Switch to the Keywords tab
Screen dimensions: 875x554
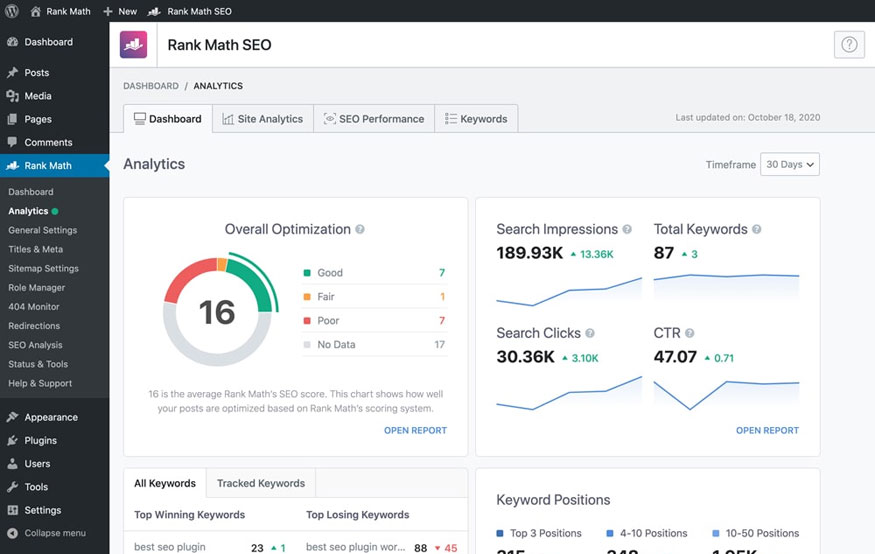point(476,119)
